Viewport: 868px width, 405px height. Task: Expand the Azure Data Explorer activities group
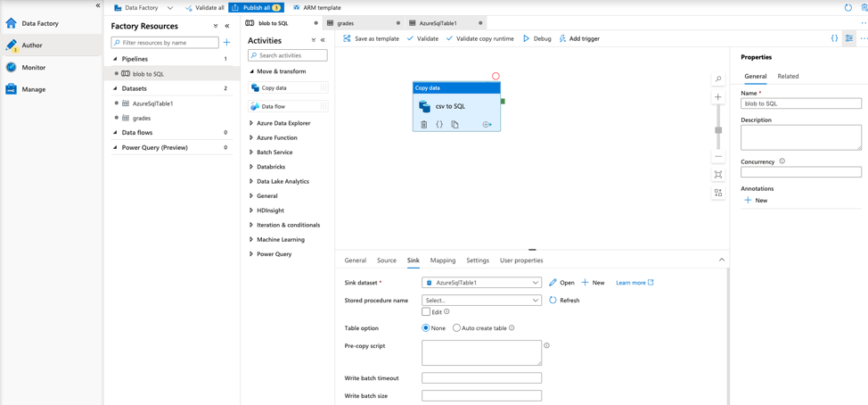pos(283,123)
